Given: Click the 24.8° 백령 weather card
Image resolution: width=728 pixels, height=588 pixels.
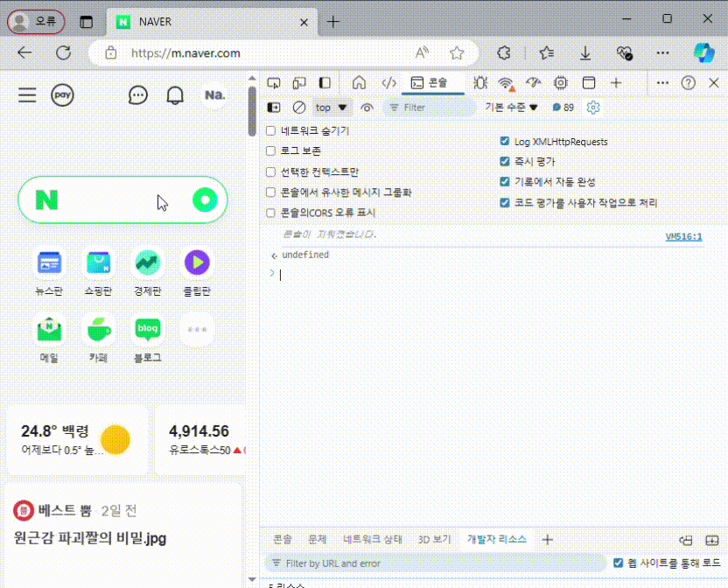Looking at the screenshot, I should click(77, 440).
